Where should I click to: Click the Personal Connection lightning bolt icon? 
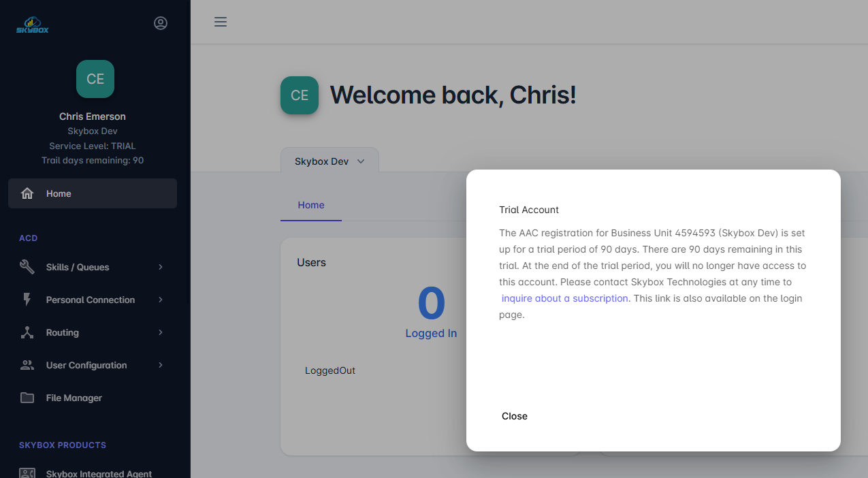click(27, 300)
